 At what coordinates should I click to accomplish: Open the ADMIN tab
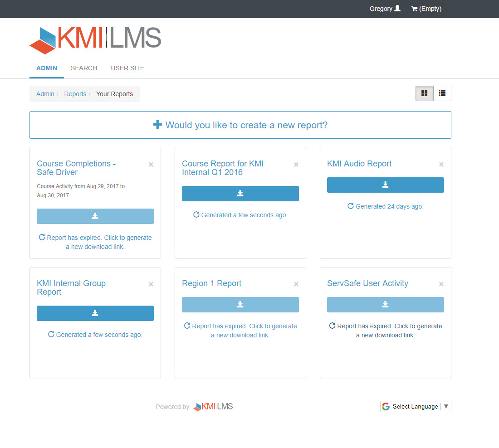[46, 68]
